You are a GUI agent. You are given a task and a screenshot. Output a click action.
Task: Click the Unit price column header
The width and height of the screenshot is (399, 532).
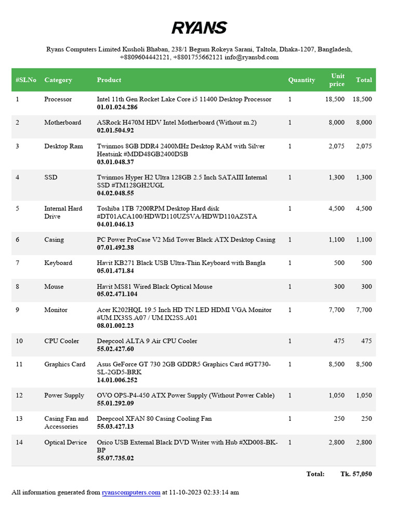(337, 80)
